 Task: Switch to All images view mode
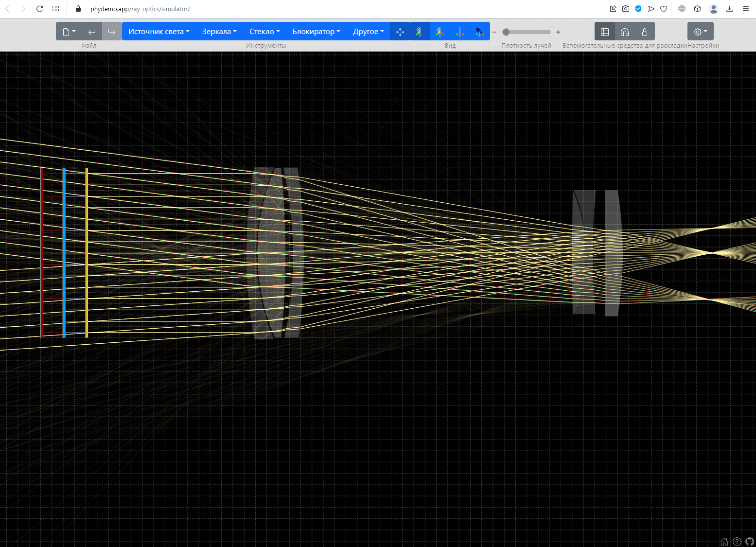[x=459, y=32]
